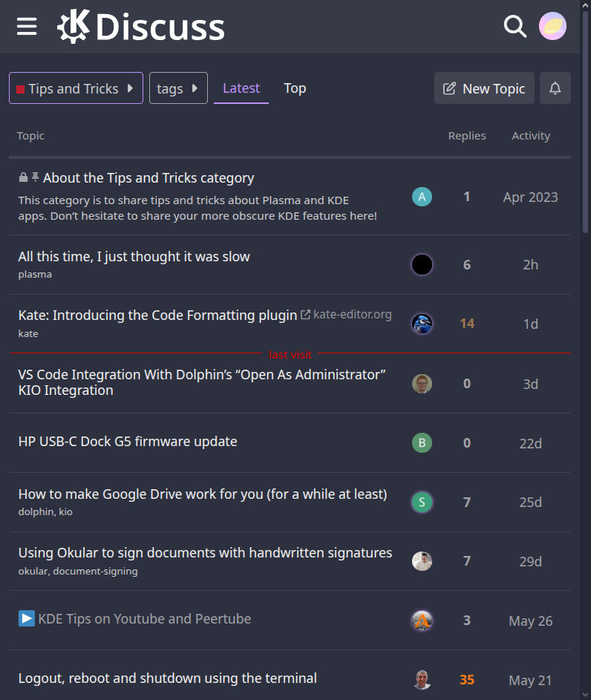Open the user profile avatar menu
Screen dimensions: 591x700
(x=552, y=26)
